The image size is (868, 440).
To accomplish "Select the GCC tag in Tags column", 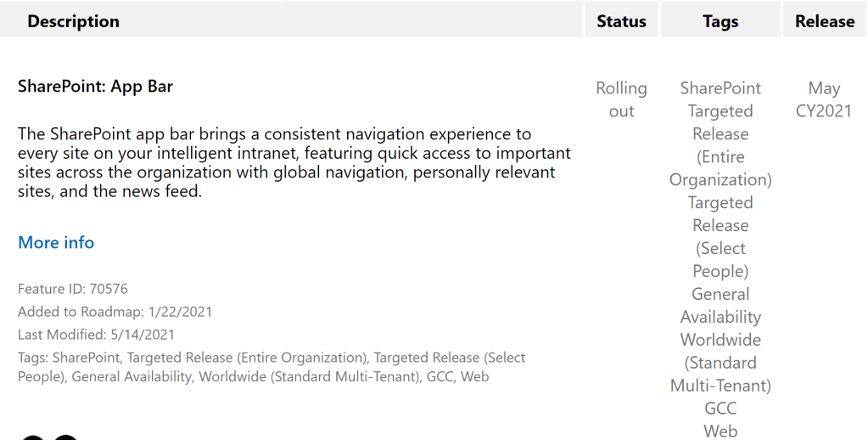I will pyautogui.click(x=720, y=409).
